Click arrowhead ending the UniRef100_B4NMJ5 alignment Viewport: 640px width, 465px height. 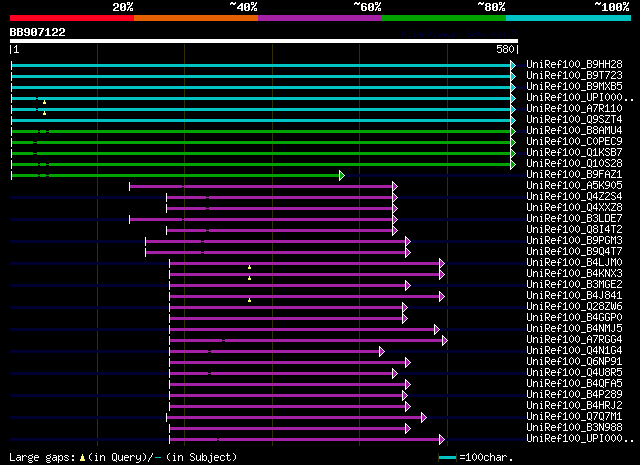pos(437,329)
